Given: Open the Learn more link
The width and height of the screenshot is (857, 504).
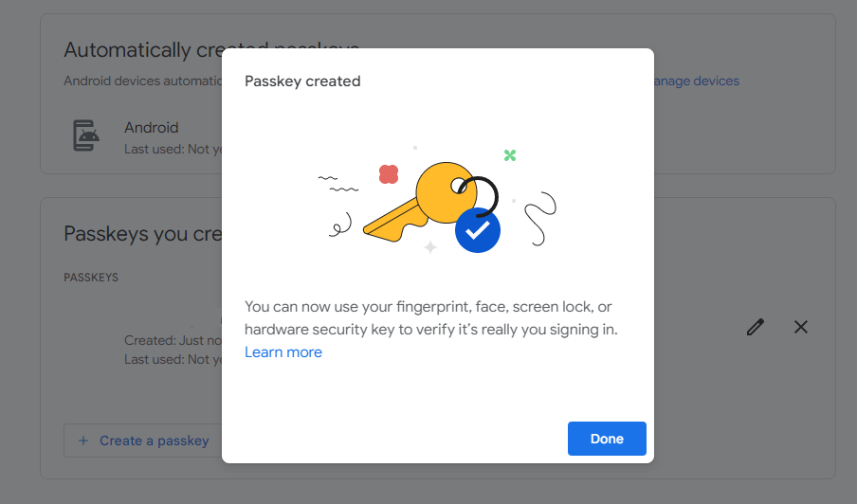Looking at the screenshot, I should [x=283, y=352].
